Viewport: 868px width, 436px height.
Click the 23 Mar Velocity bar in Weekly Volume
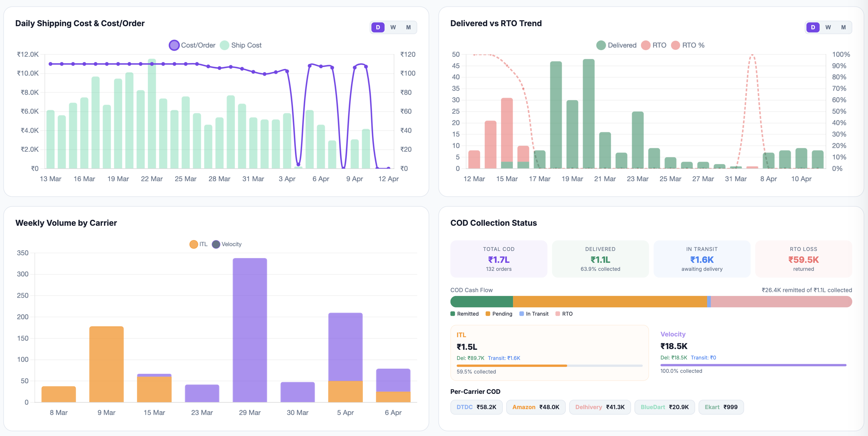pyautogui.click(x=202, y=394)
